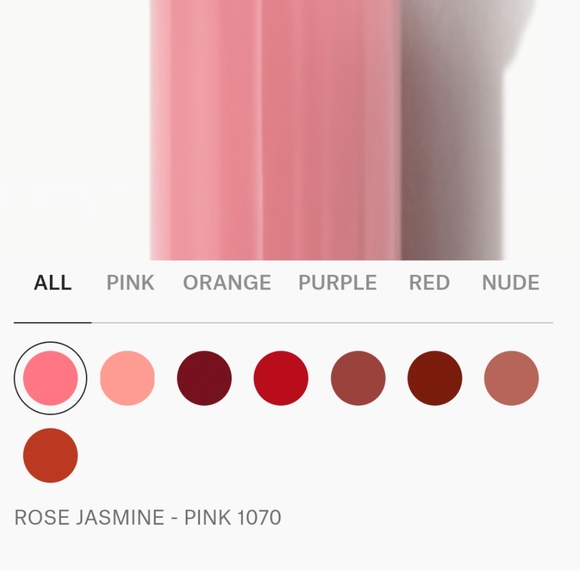
Task: Click the gray cap portion of product image
Action: pyautogui.click(x=453, y=130)
